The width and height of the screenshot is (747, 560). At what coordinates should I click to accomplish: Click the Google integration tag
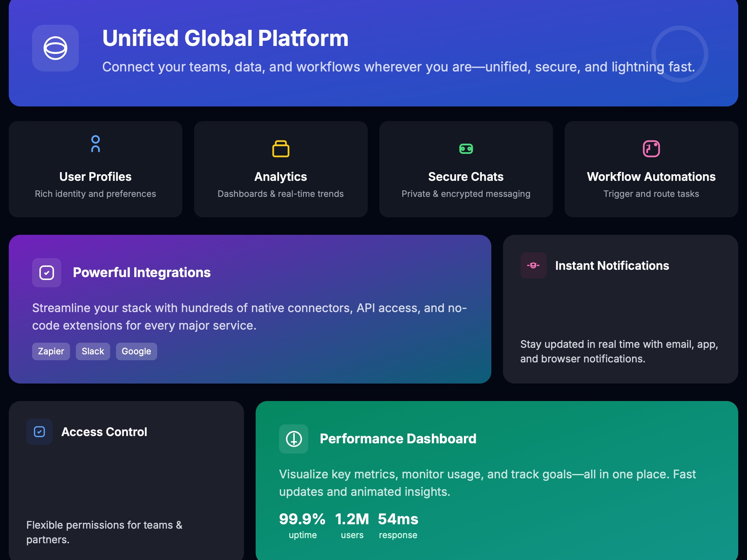pyautogui.click(x=136, y=351)
